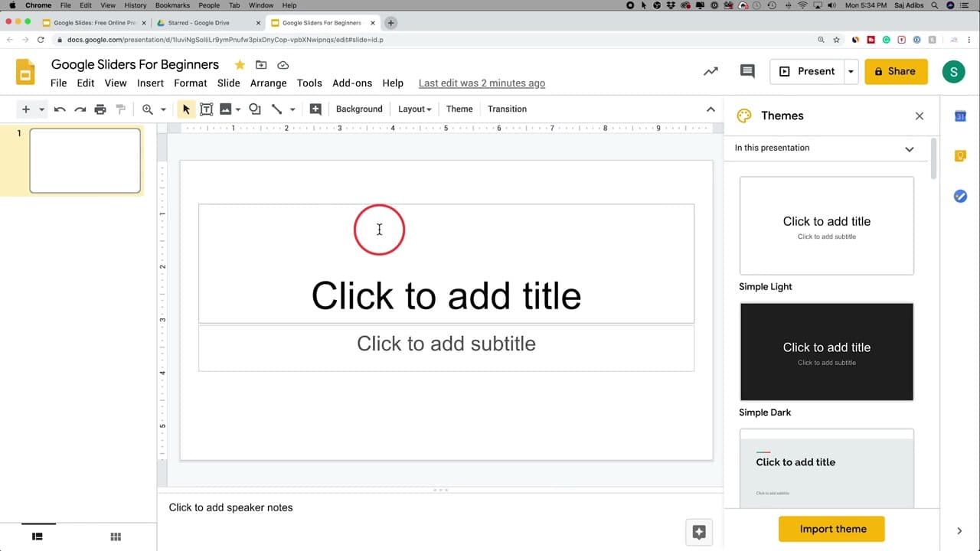Click the zoom magnifier icon

(148, 109)
